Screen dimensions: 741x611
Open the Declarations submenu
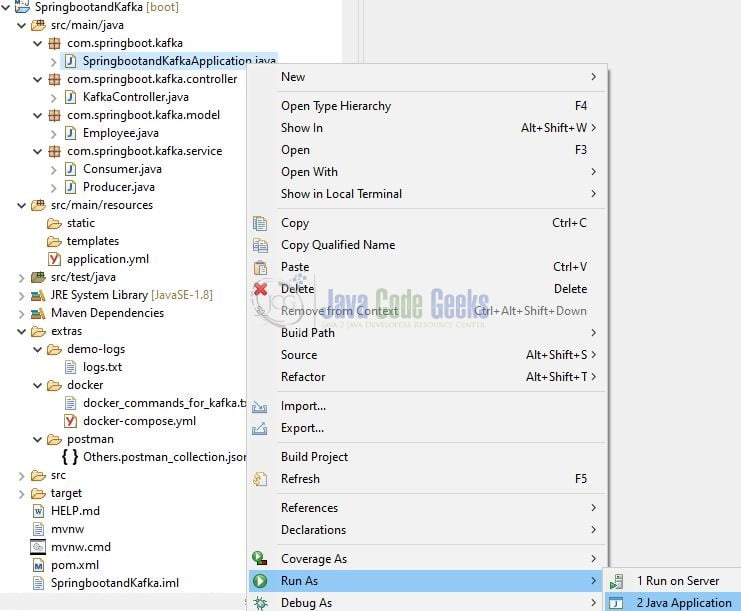point(427,530)
